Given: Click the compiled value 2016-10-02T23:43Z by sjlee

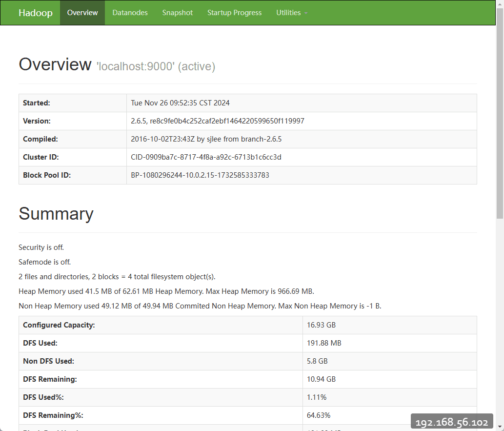Looking at the screenshot, I should [x=206, y=139].
